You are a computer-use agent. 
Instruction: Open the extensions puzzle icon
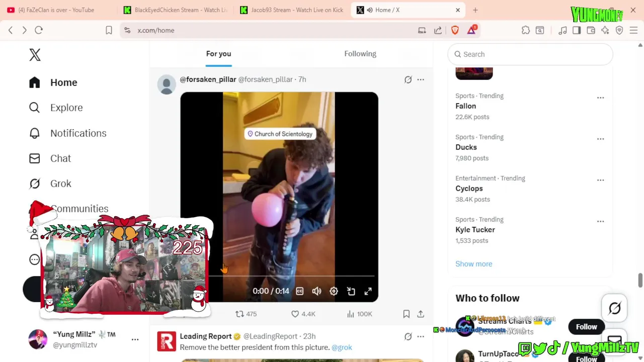tap(526, 30)
